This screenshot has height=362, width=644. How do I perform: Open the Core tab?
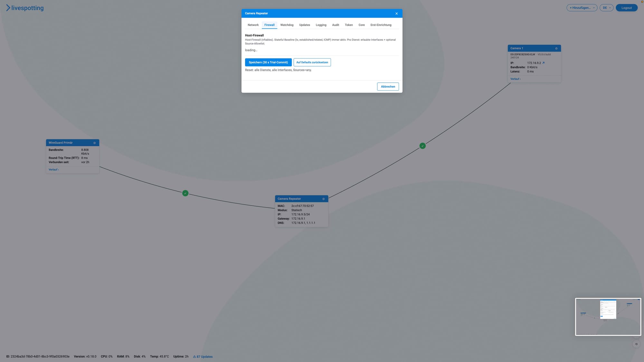pyautogui.click(x=362, y=25)
